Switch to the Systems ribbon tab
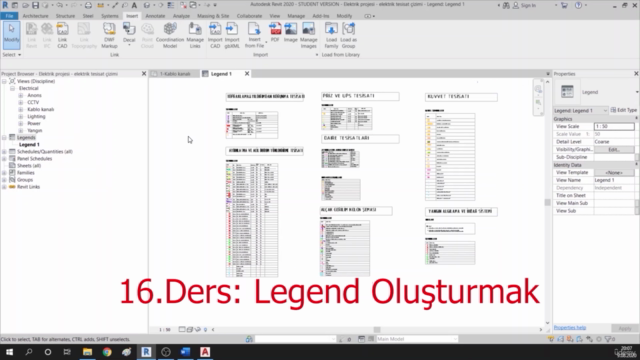 click(110, 16)
